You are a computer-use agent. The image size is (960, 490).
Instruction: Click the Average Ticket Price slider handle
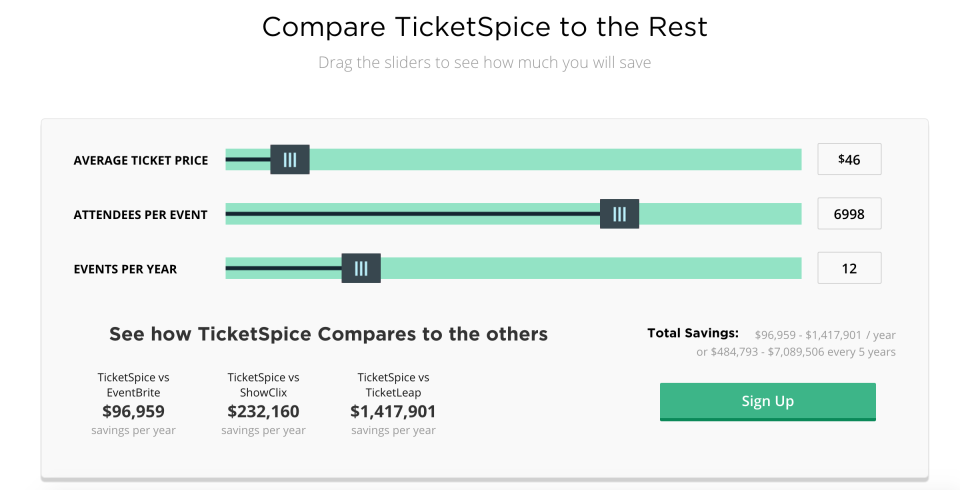tap(290, 160)
